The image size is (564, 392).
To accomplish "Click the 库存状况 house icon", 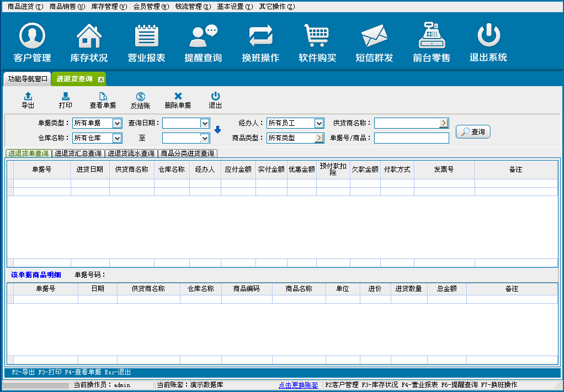I will pyautogui.click(x=89, y=37).
